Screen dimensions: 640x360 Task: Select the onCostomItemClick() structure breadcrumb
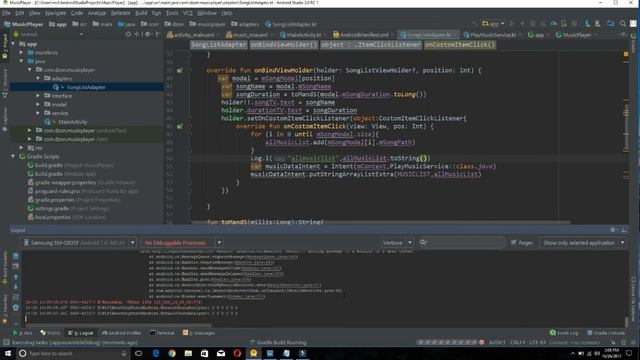pos(460,44)
